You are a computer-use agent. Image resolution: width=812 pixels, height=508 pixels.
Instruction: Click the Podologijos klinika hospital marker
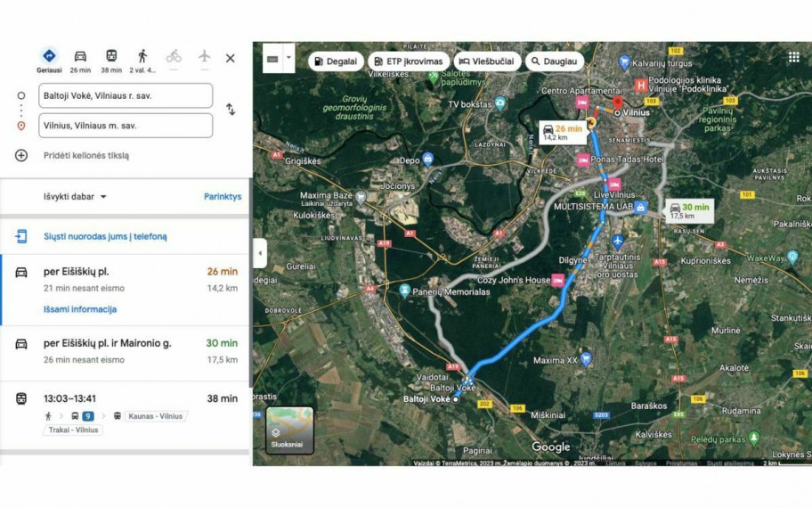click(x=641, y=85)
